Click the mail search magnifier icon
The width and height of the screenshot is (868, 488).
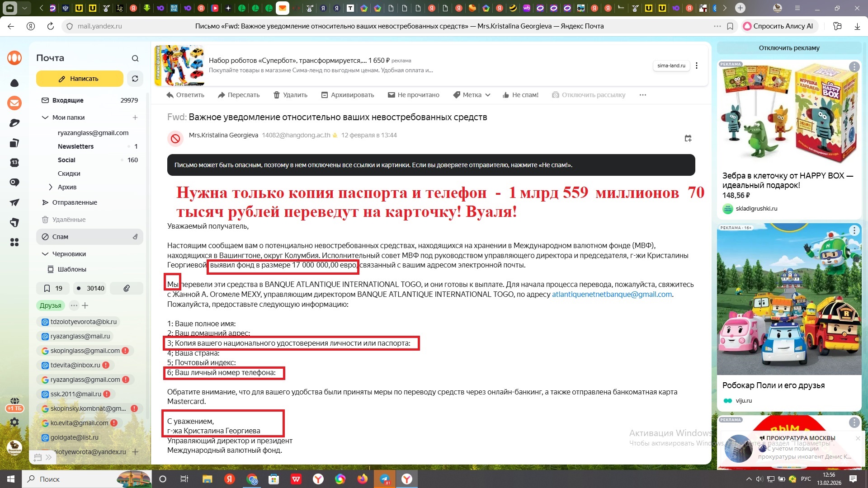click(x=135, y=58)
